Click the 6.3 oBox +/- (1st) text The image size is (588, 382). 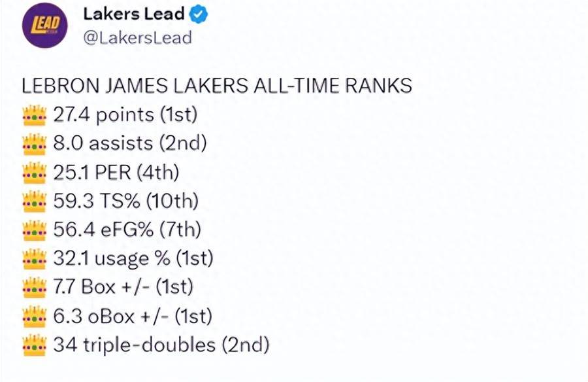tap(133, 317)
